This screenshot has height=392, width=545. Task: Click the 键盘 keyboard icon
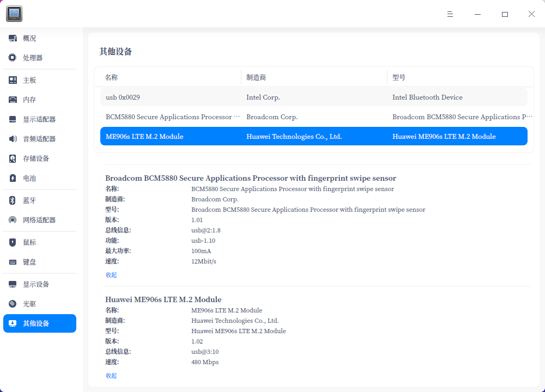[13, 262]
